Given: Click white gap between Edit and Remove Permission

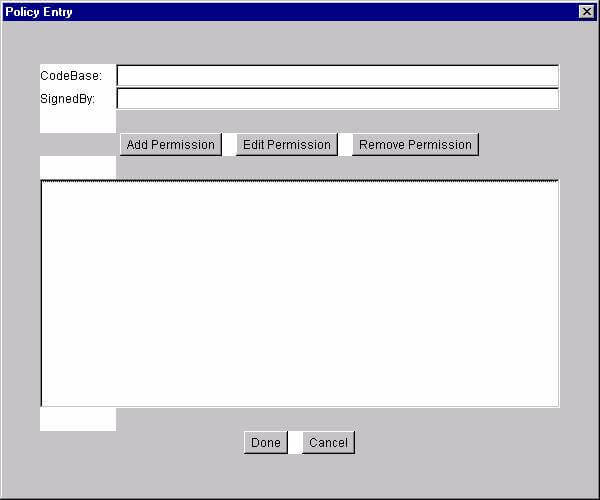Looking at the screenshot, I should 345,145.
